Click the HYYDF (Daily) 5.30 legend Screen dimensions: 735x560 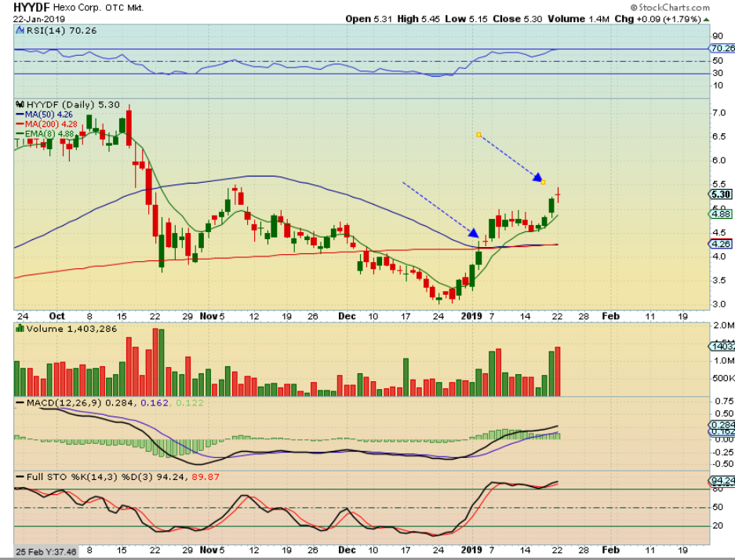(x=73, y=104)
